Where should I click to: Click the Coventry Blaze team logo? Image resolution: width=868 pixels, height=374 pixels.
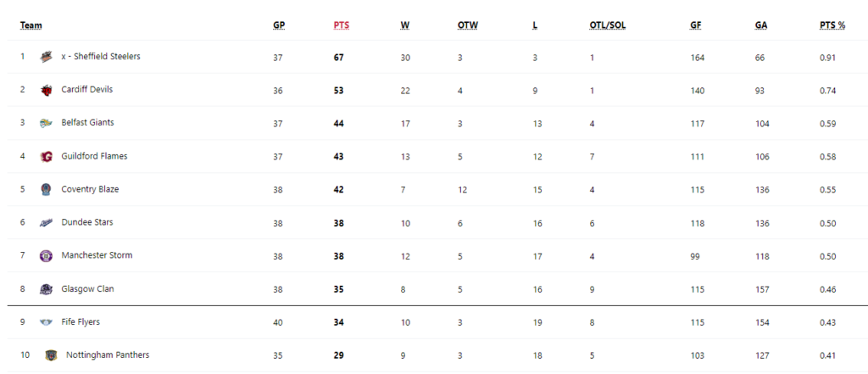click(x=46, y=189)
